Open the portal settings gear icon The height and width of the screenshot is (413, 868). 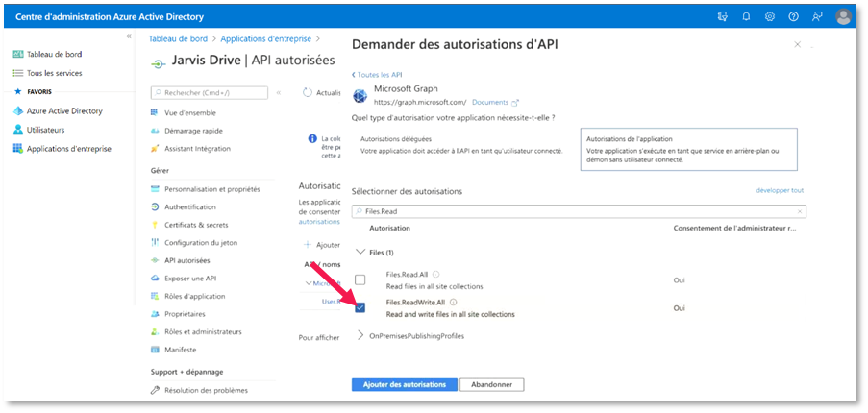[769, 16]
